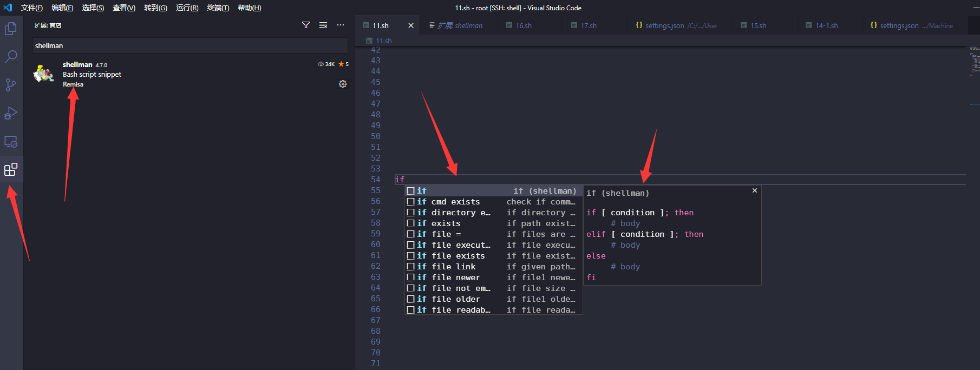
Task: Click the filter extensions funnel icon
Action: point(306,25)
